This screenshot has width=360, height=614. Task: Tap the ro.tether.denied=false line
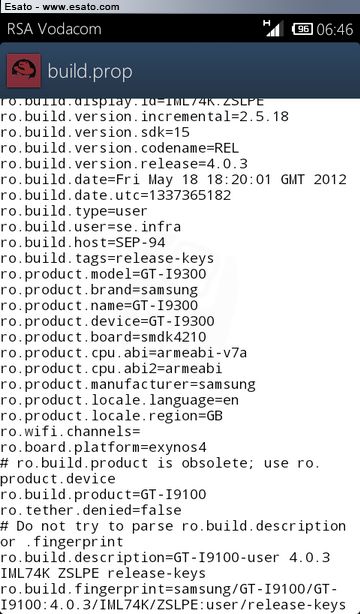click(90, 510)
